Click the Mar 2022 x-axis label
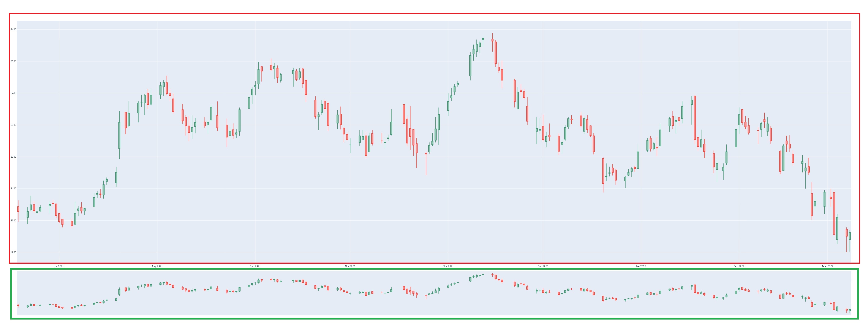Viewport: 868px width, 332px height. coord(828,266)
